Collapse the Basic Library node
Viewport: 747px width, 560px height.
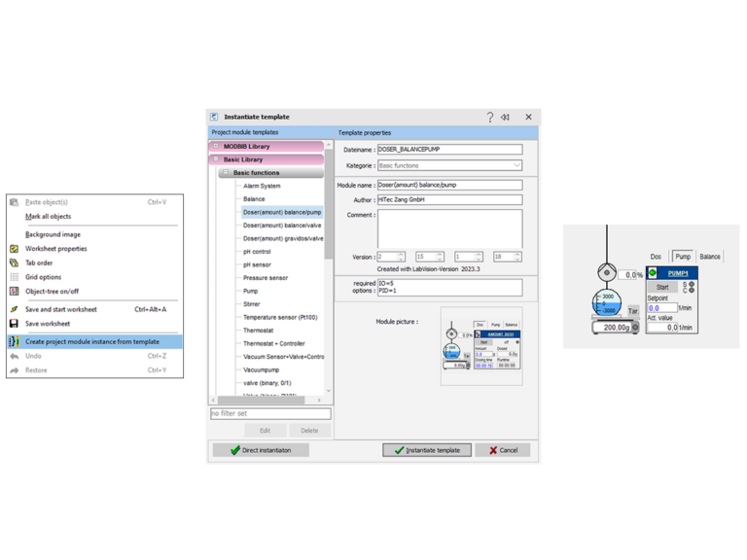[216, 159]
